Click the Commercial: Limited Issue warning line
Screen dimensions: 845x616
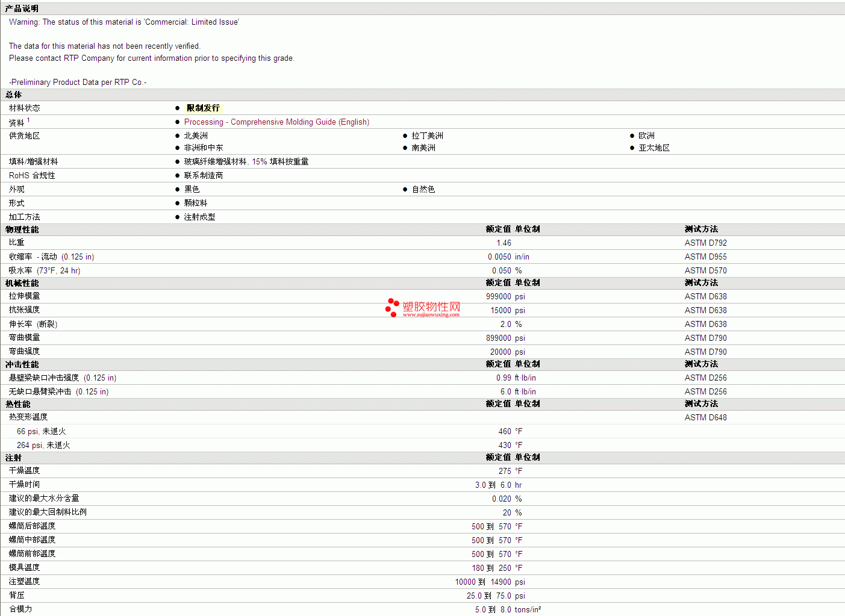click(x=124, y=22)
